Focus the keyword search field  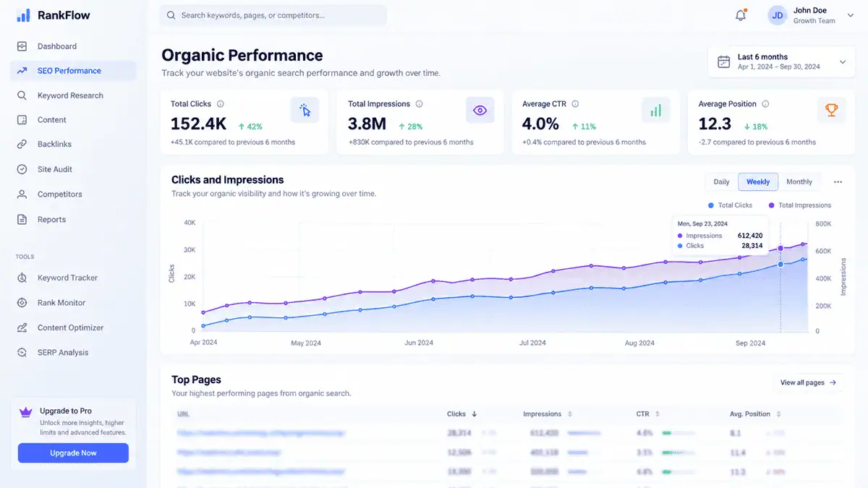tap(273, 15)
